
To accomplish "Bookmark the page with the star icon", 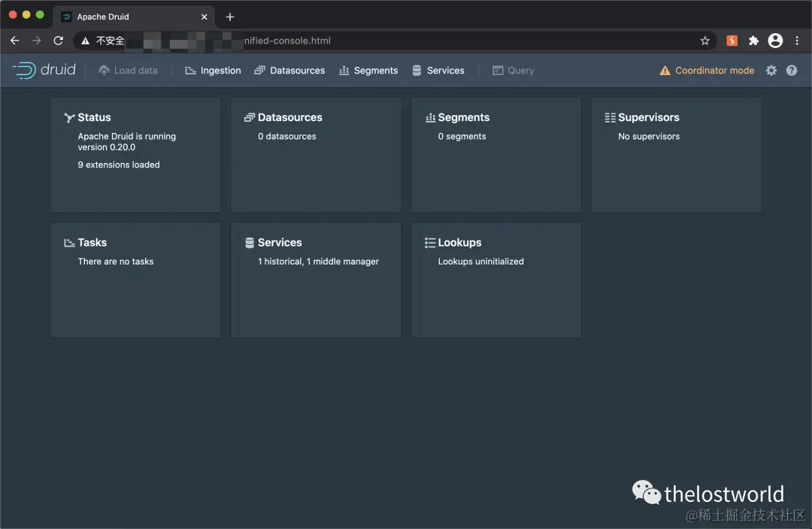I will tap(704, 41).
